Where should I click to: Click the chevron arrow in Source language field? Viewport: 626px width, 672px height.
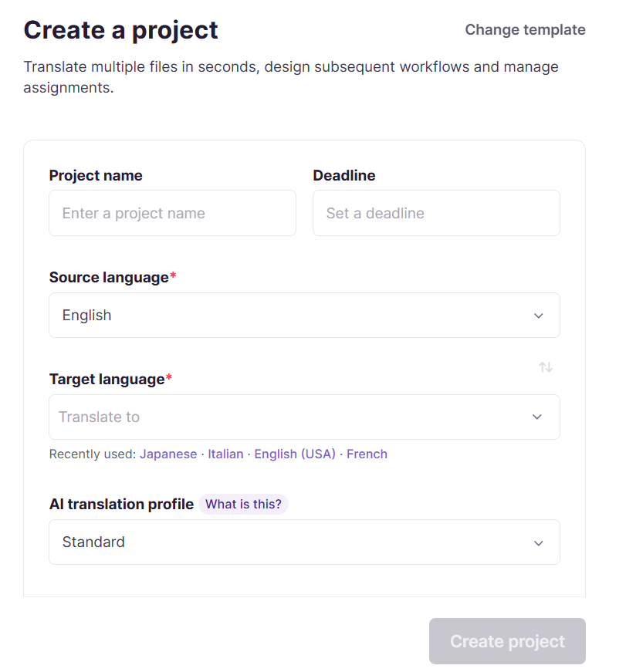pyautogui.click(x=538, y=316)
